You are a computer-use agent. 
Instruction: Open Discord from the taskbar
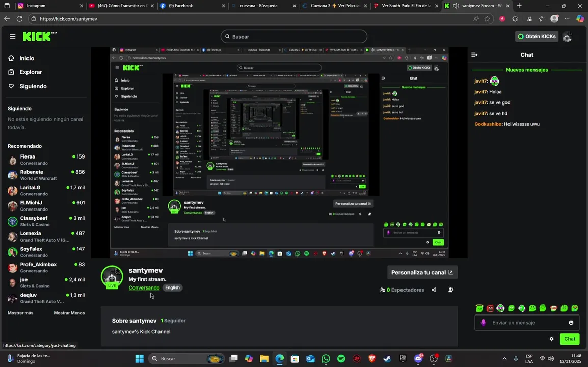pyautogui.click(x=418, y=359)
